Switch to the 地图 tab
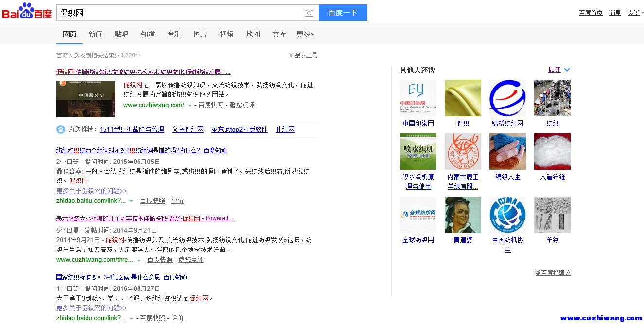644x324 pixels. [253, 34]
